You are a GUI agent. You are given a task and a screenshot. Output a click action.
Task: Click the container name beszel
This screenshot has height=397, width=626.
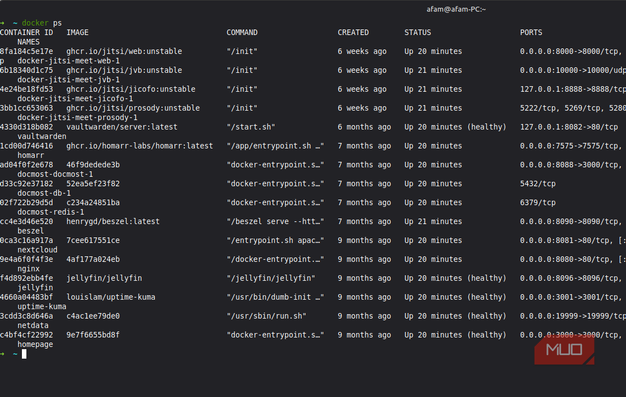coord(31,231)
